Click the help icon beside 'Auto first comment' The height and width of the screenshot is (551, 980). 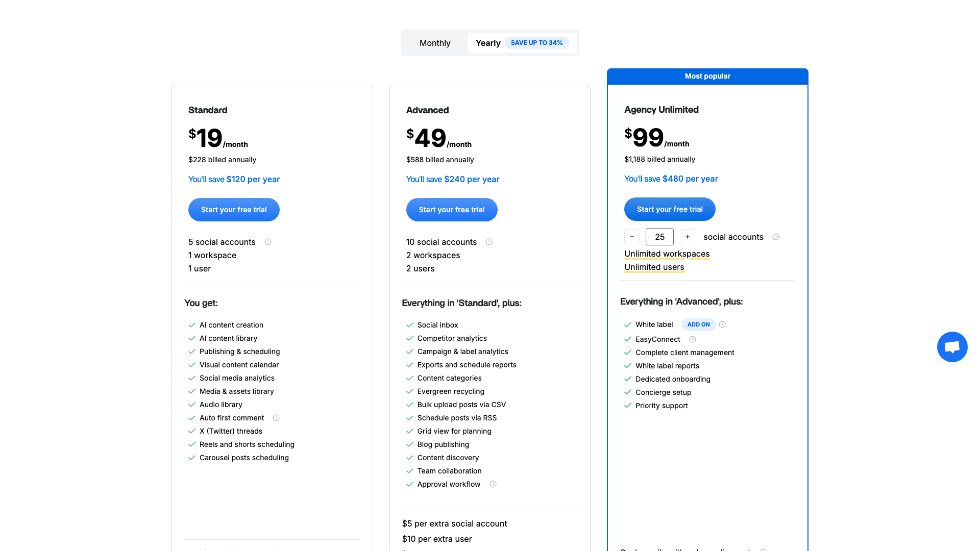pyautogui.click(x=276, y=418)
